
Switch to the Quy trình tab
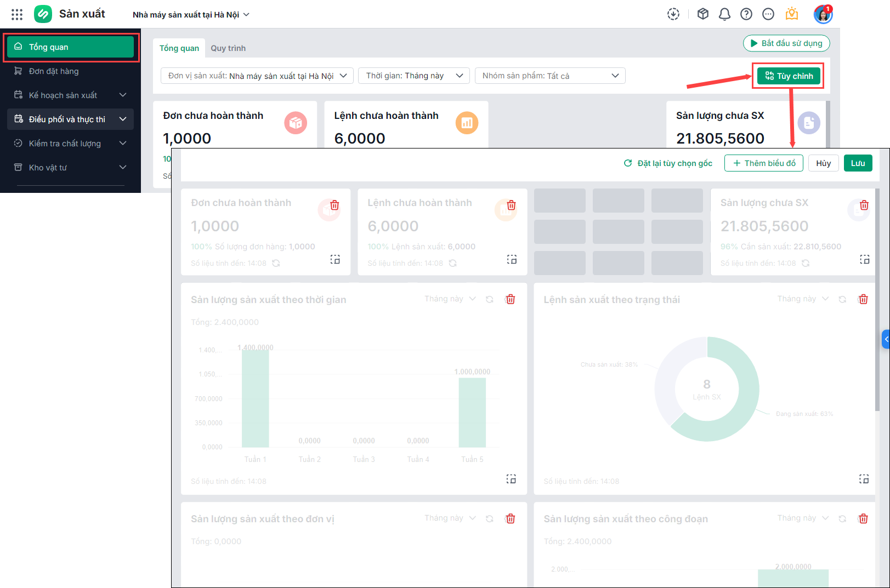[228, 48]
